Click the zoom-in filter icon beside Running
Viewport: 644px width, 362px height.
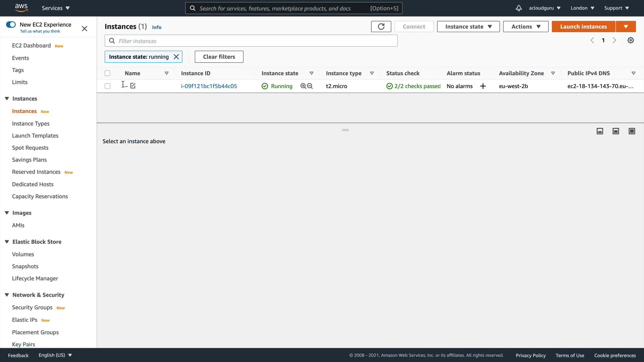pos(303,86)
